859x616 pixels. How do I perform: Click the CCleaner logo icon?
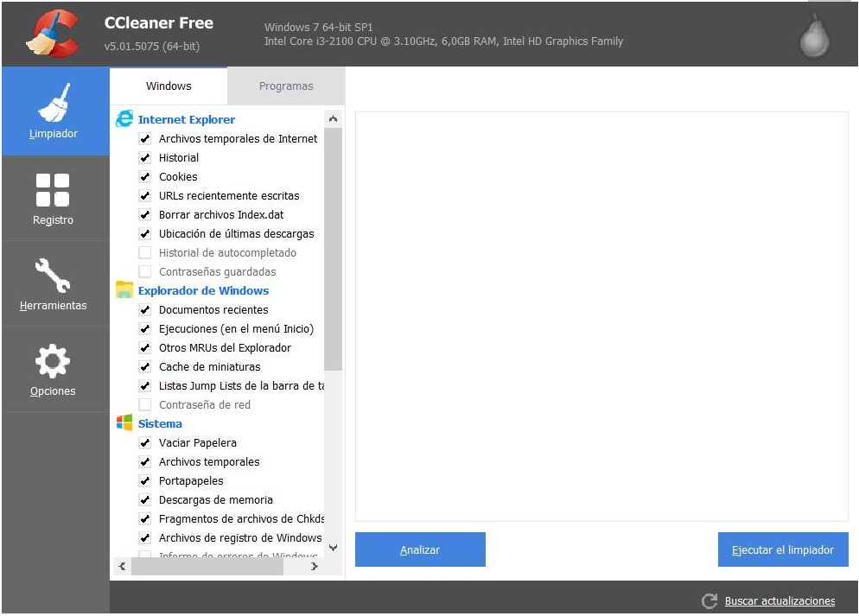coord(53,34)
